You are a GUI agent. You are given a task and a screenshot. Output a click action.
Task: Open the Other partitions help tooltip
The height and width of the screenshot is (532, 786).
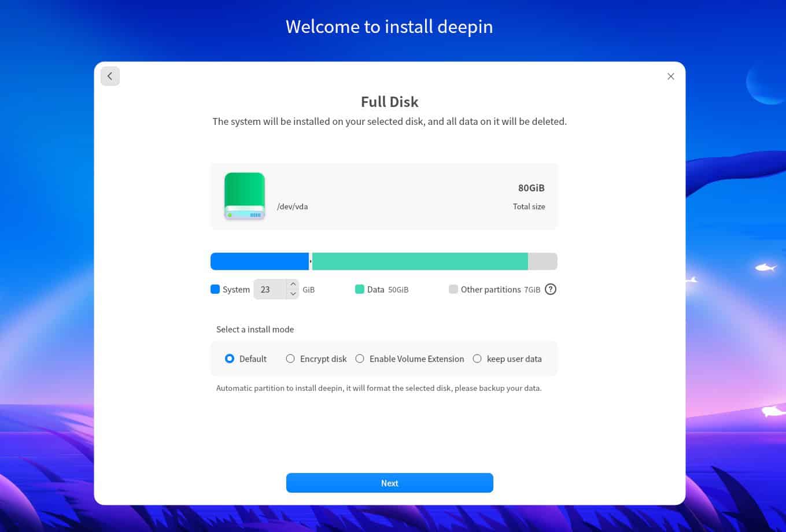click(x=550, y=289)
